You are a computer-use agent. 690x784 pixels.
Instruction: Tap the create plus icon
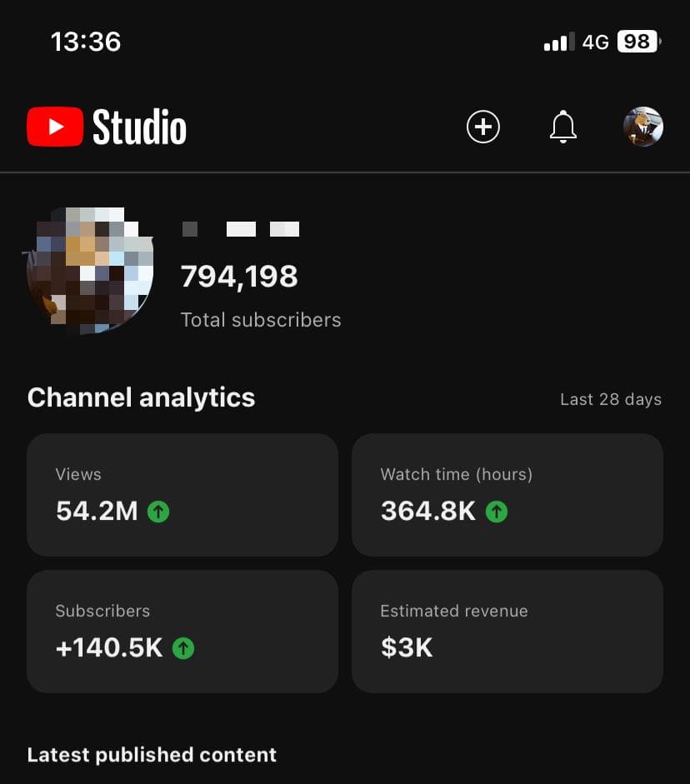pos(482,127)
